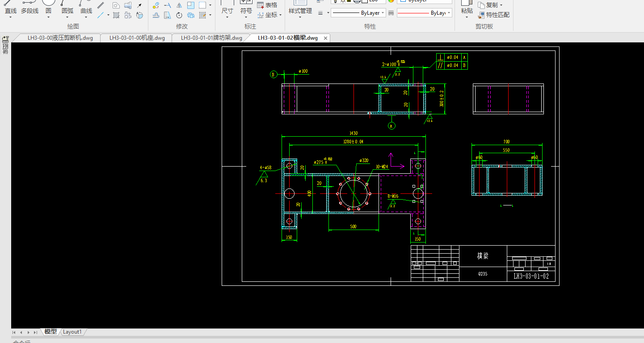This screenshot has height=343, width=644.
Task: Switch to LH3-03-00液压剪断机.dwg tab
Action: (x=60, y=38)
